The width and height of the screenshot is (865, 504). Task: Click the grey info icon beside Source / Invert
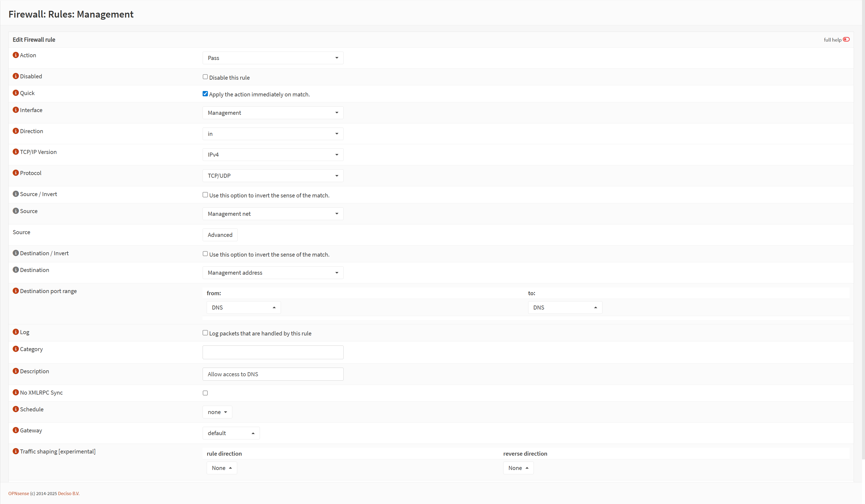point(15,194)
